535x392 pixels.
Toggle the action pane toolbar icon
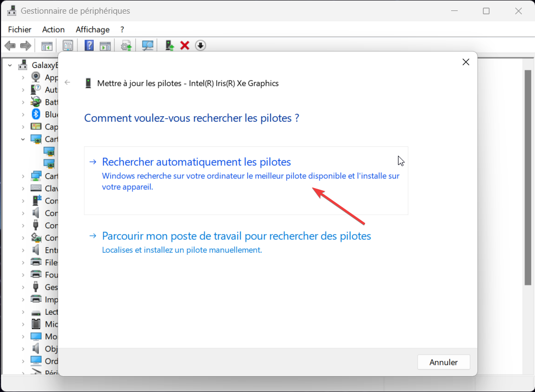tap(105, 46)
